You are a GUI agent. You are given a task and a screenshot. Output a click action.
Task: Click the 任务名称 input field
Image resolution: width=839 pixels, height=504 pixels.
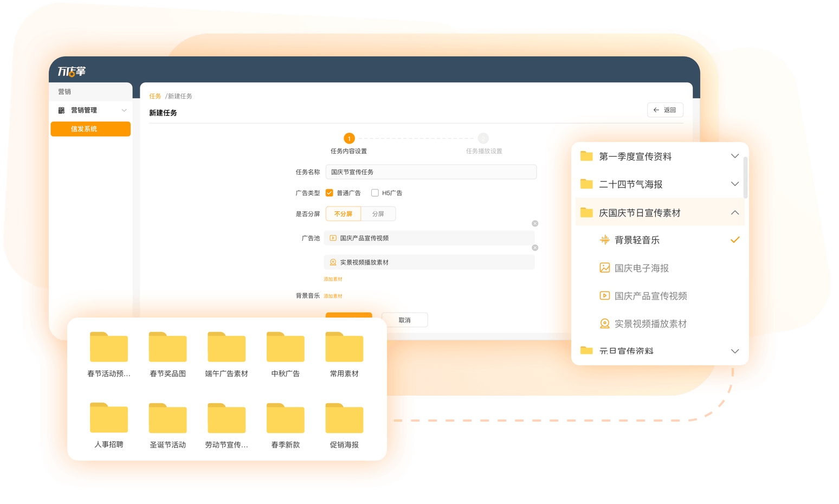click(x=431, y=172)
